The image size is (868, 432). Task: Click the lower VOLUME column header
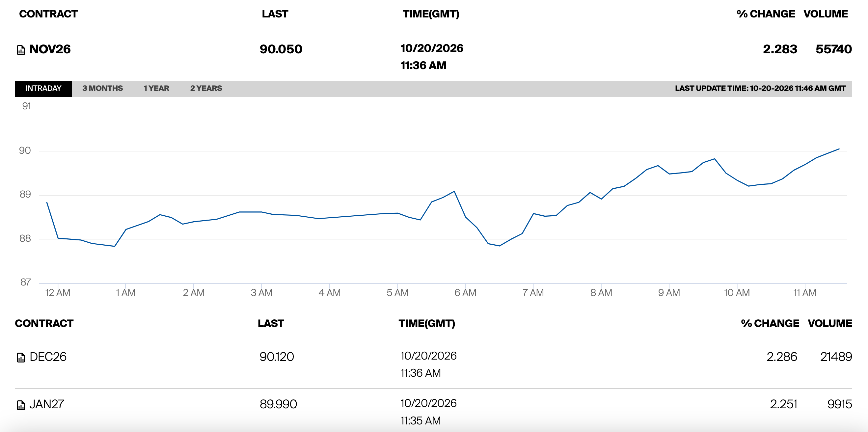pos(830,323)
